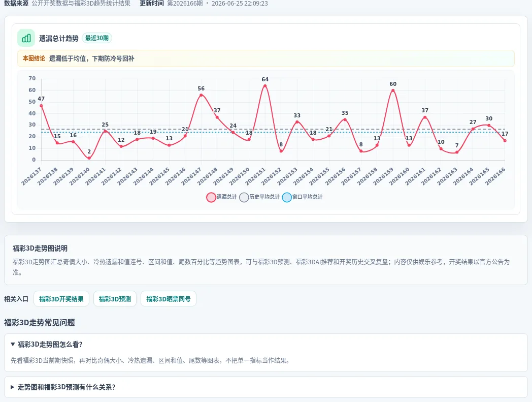This screenshot has width=532, height=402.
Task: Click the green bar chart icon
Action: (x=26, y=38)
